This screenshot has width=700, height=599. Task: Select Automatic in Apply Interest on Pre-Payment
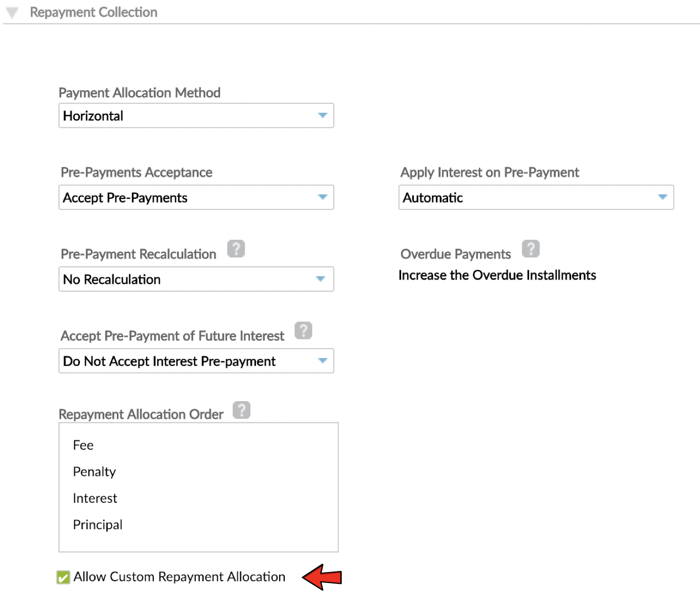click(536, 197)
